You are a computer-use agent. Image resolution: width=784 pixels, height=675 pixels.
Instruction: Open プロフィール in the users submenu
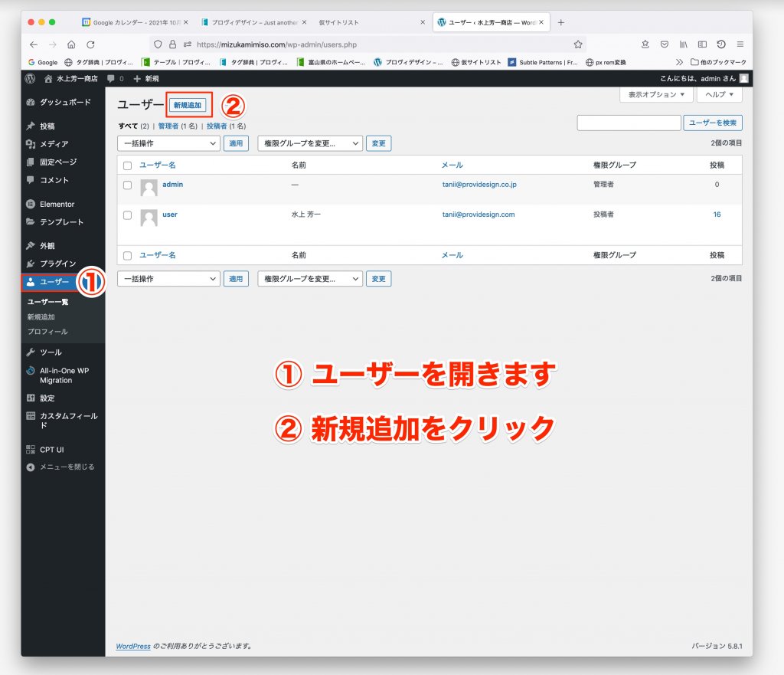[47, 332]
